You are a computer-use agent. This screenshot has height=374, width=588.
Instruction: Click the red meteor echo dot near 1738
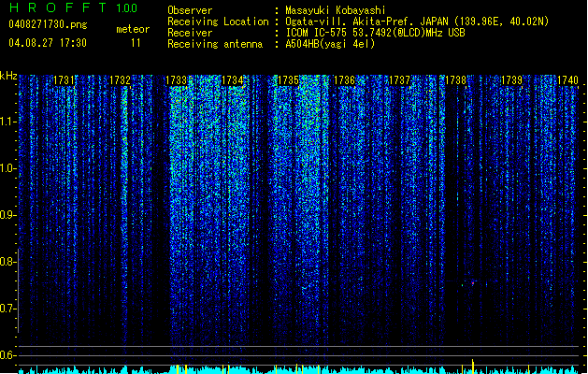(473, 283)
